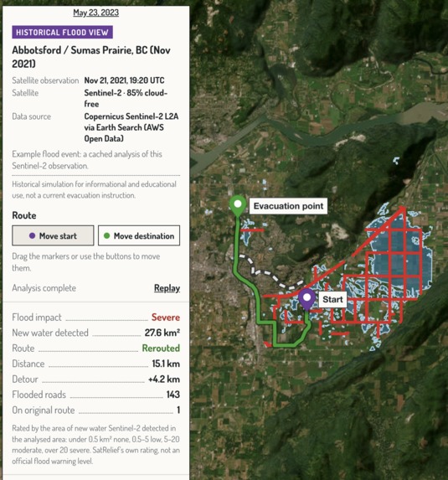Click the dashed original route line on the map
Viewport: 448px width, 480px height.
265,272
